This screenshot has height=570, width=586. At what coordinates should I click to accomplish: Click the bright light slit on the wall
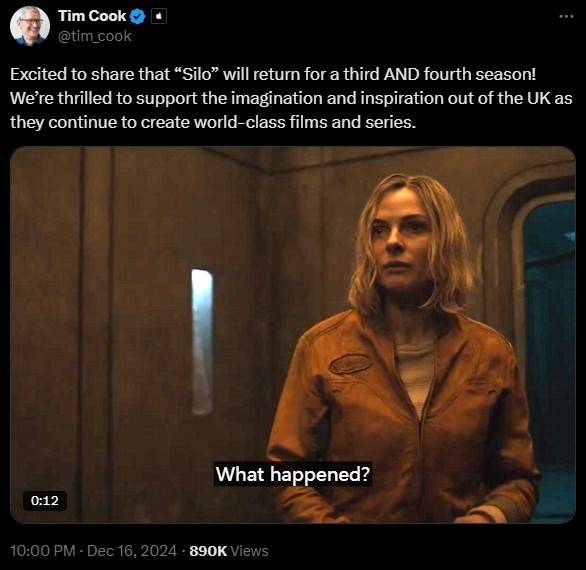point(202,341)
